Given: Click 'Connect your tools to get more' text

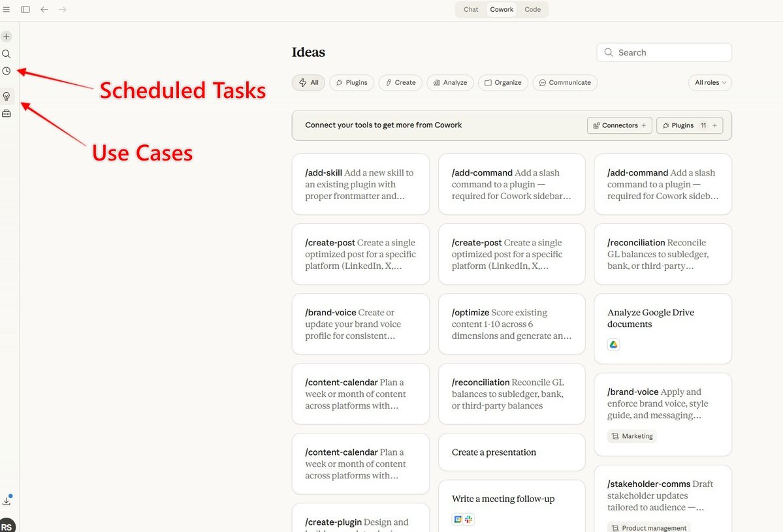Looking at the screenshot, I should point(383,125).
